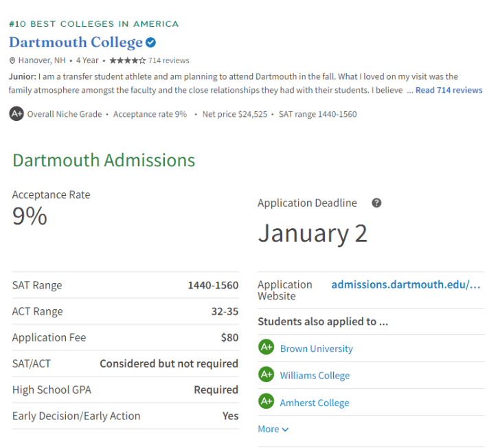Open the admissions.dartmouth.edu application website link

(405, 284)
